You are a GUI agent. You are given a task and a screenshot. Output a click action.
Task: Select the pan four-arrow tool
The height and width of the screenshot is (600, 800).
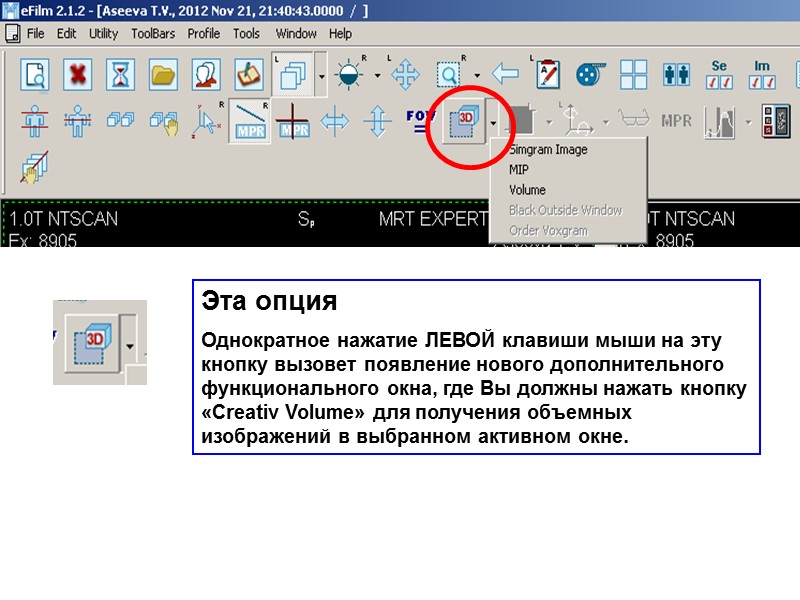405,75
